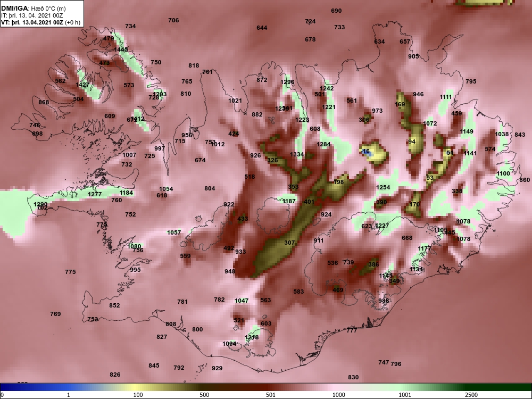The width and height of the screenshot is (532, 399).
Task: Click the 1054 value in the west
Action: pyautogui.click(x=166, y=189)
